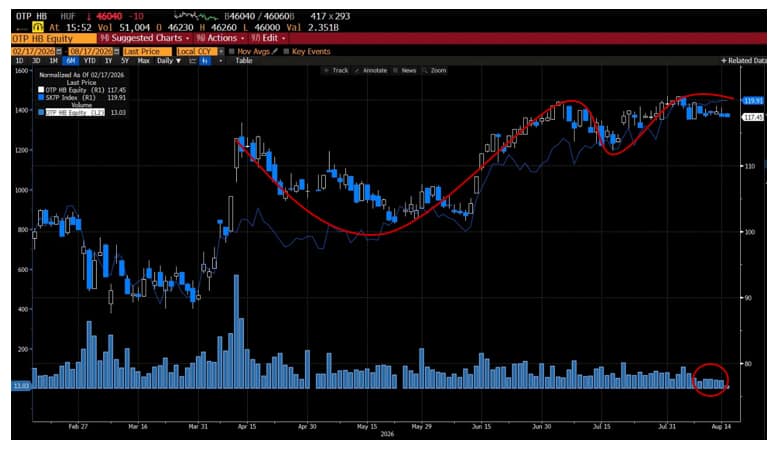
Task: Click the Normalized As Of 02/17/2026 label
Action: [82, 75]
